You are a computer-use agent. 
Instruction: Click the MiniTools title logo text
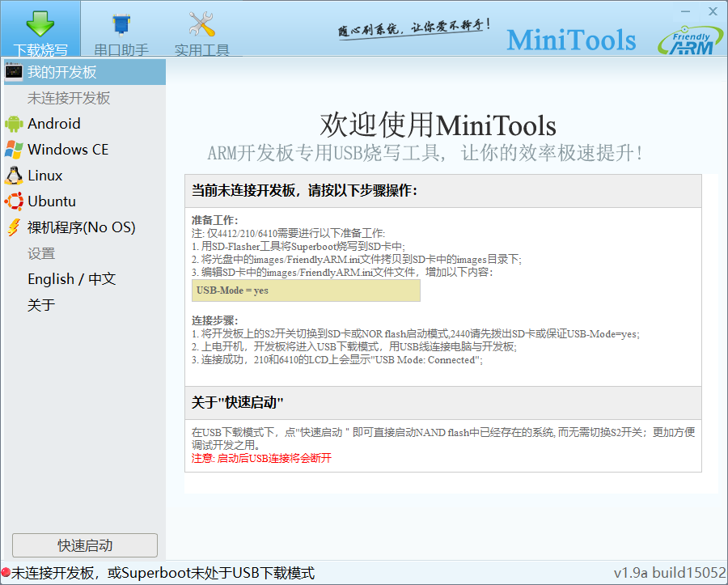571,40
